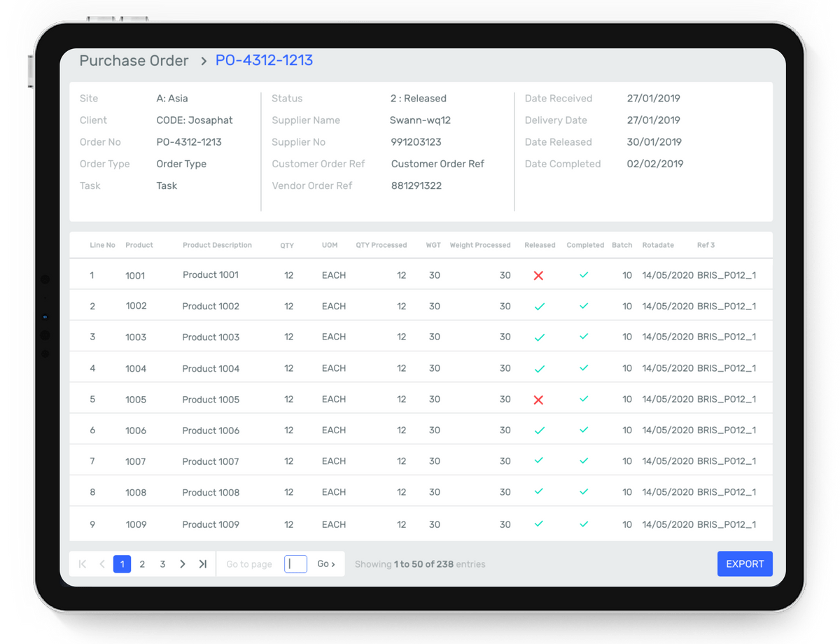The width and height of the screenshot is (840, 644).
Task: Toggle Completed checkmark in row 9
Action: tap(584, 524)
